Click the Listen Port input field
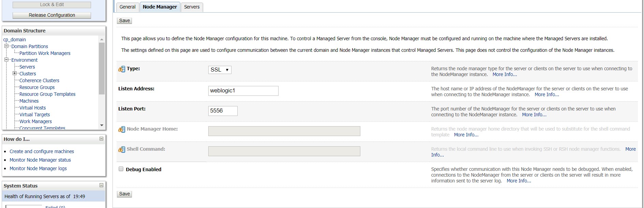Image resolution: width=644 pixels, height=208 pixels. 223,111
